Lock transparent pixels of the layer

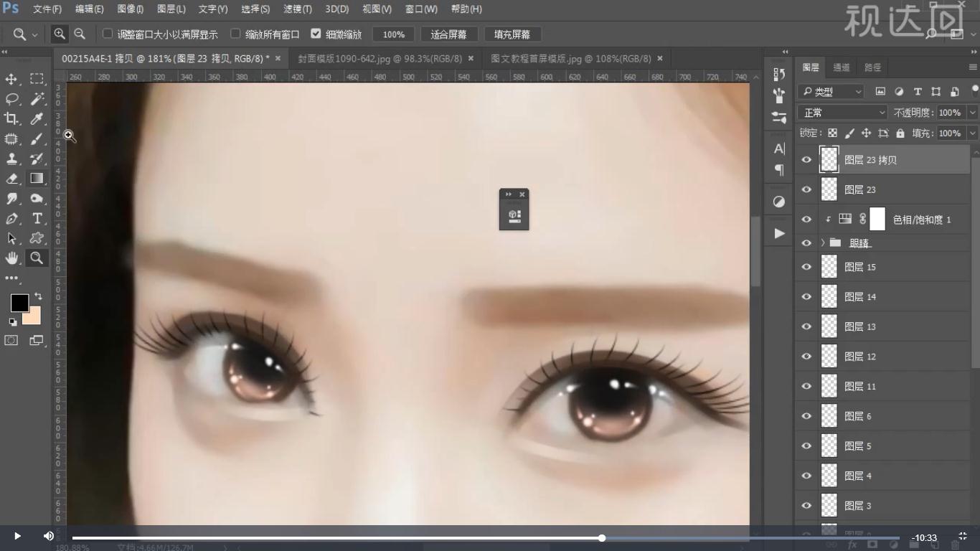coord(832,133)
